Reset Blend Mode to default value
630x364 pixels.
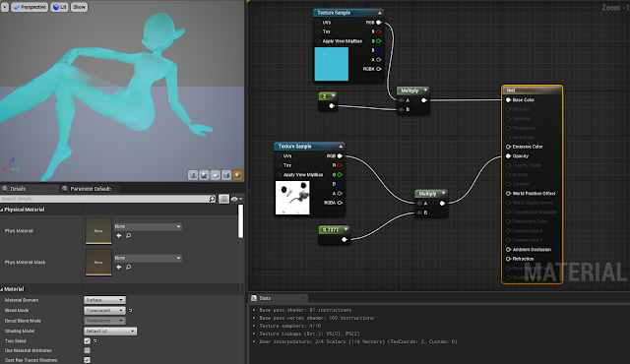[130, 310]
